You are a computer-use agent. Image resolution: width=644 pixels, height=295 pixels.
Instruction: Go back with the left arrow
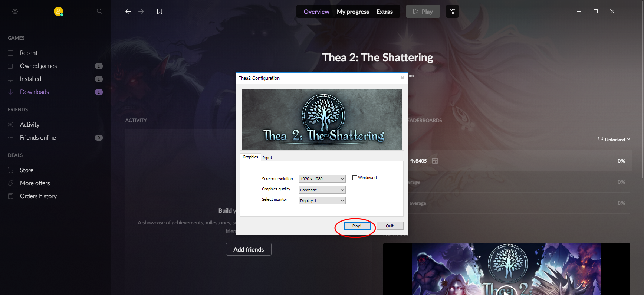click(x=128, y=12)
